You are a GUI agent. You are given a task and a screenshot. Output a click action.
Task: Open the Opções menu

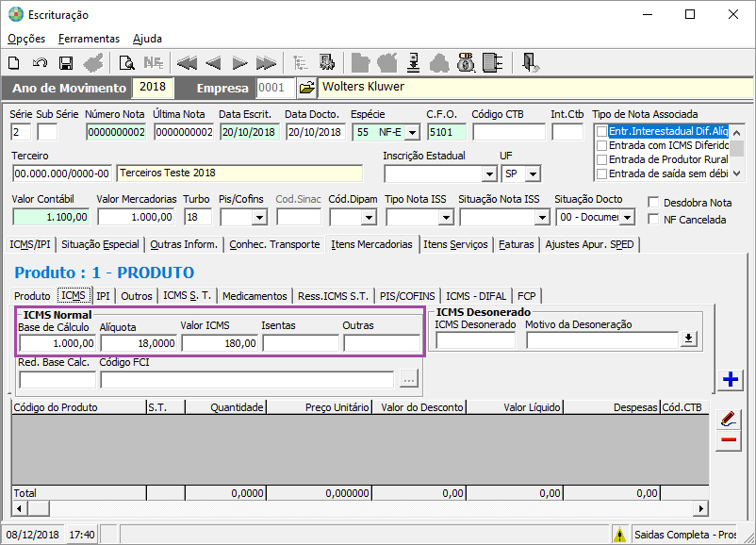pos(26,39)
